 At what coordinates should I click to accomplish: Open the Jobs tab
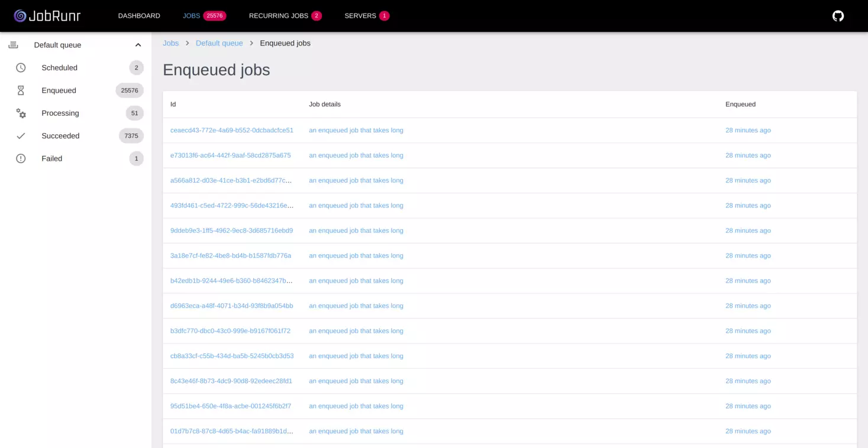[191, 16]
